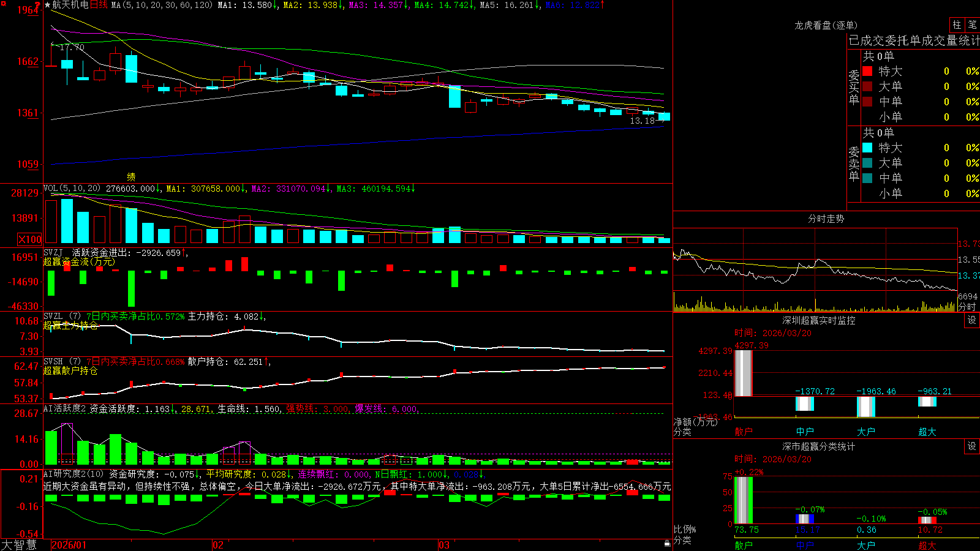Click the 03 month marker on the time axis
980x551 pixels.
pos(443,545)
